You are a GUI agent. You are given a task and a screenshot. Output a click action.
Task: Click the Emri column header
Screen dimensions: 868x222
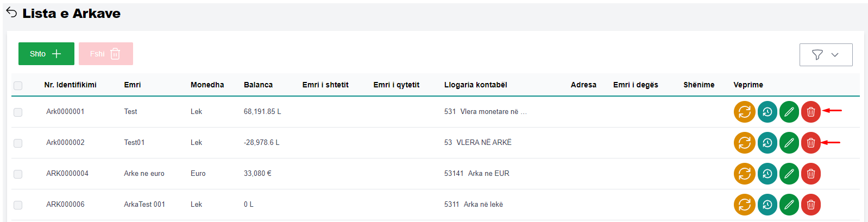tap(132, 85)
